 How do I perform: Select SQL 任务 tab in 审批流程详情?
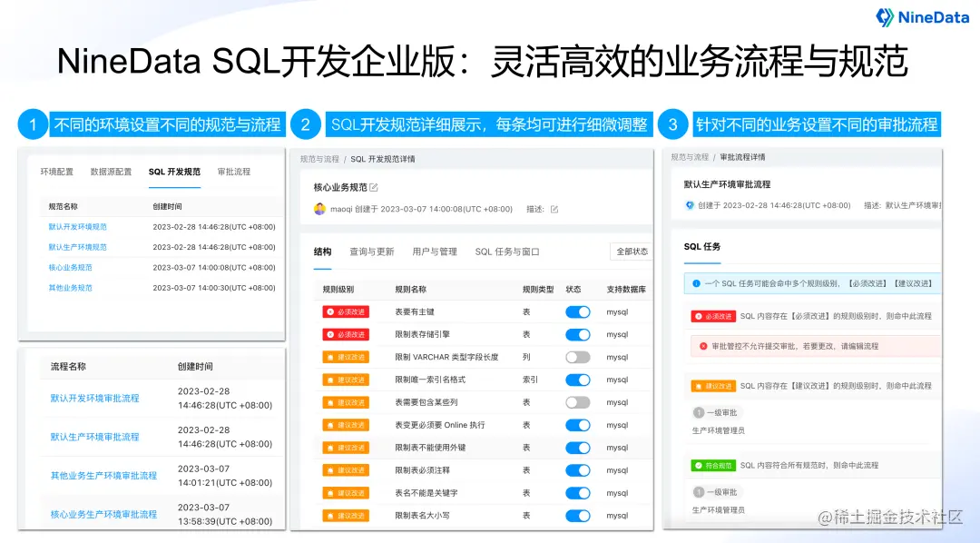701,246
